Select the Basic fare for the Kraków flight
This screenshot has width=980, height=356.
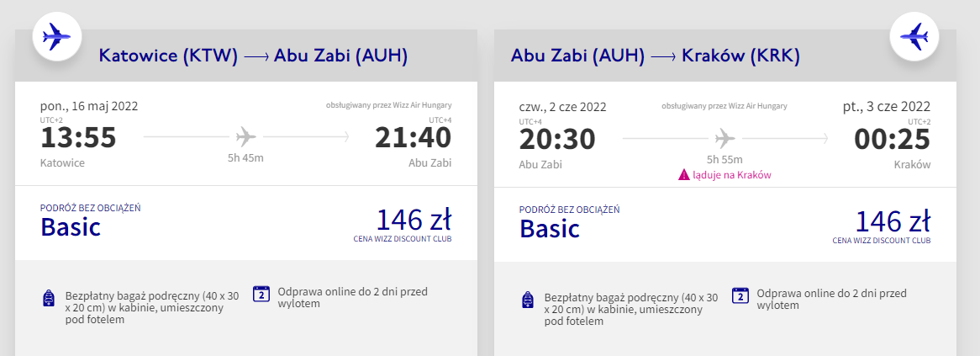(x=550, y=227)
